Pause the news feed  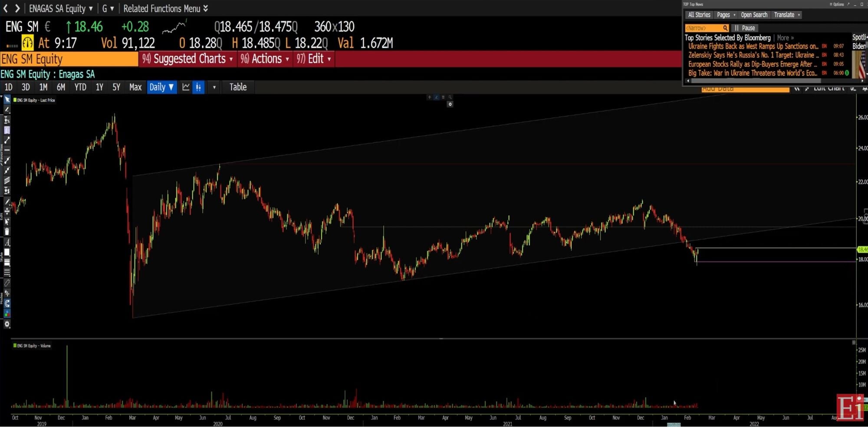tap(745, 28)
